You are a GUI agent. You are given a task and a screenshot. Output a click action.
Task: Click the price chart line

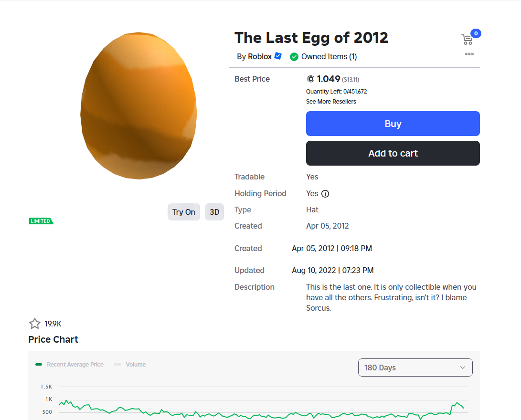[x=262, y=411]
